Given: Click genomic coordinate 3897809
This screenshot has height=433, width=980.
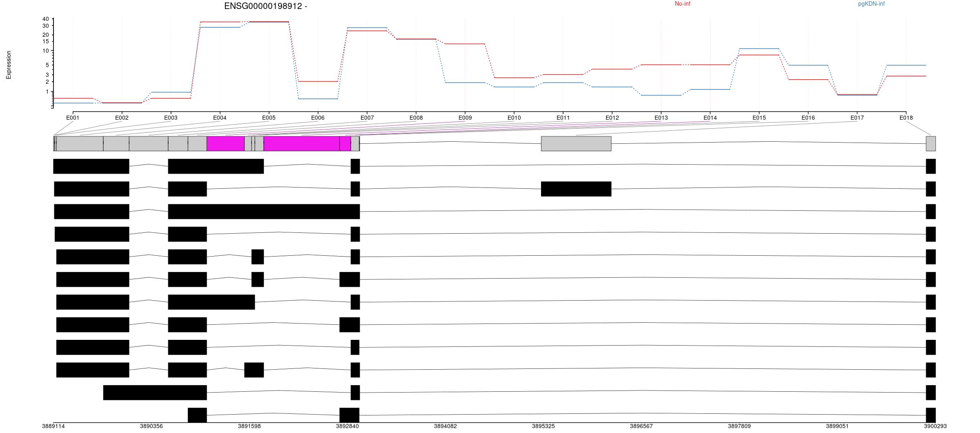Looking at the screenshot, I should [739, 426].
